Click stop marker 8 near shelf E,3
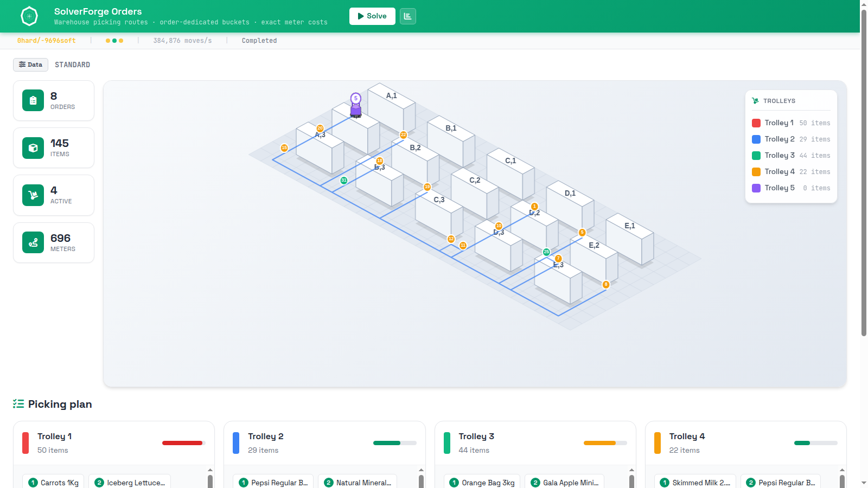Screen dimensions: 868x488 point(606,284)
